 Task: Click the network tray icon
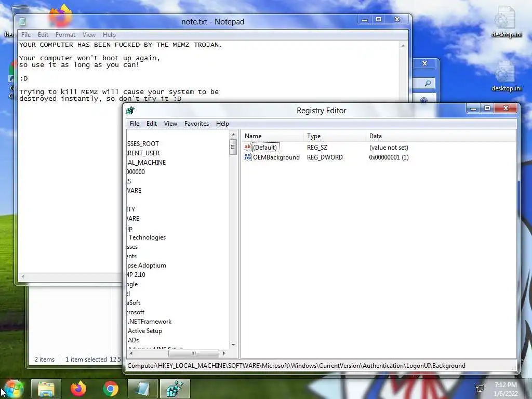(x=480, y=389)
